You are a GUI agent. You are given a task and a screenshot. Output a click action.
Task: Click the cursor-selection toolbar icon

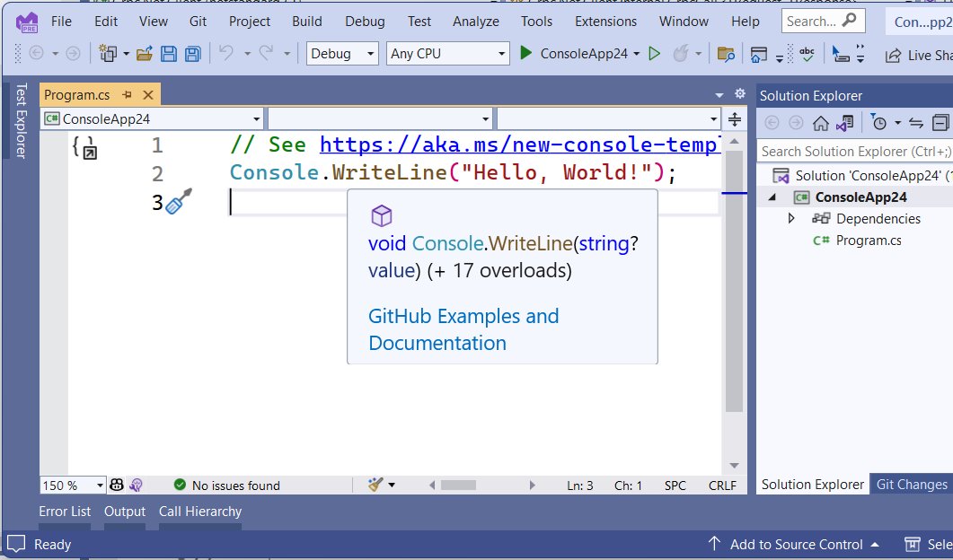click(x=841, y=54)
